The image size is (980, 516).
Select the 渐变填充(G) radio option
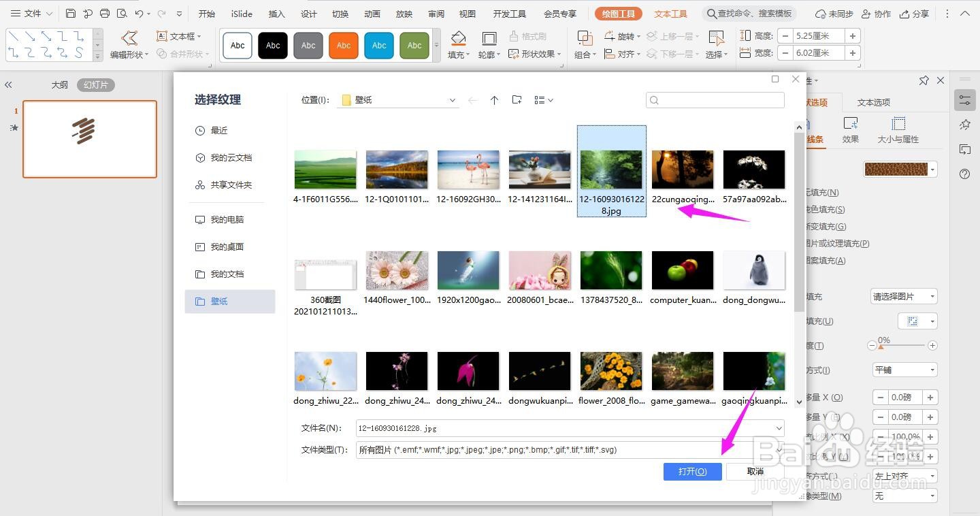pyautogui.click(x=826, y=227)
